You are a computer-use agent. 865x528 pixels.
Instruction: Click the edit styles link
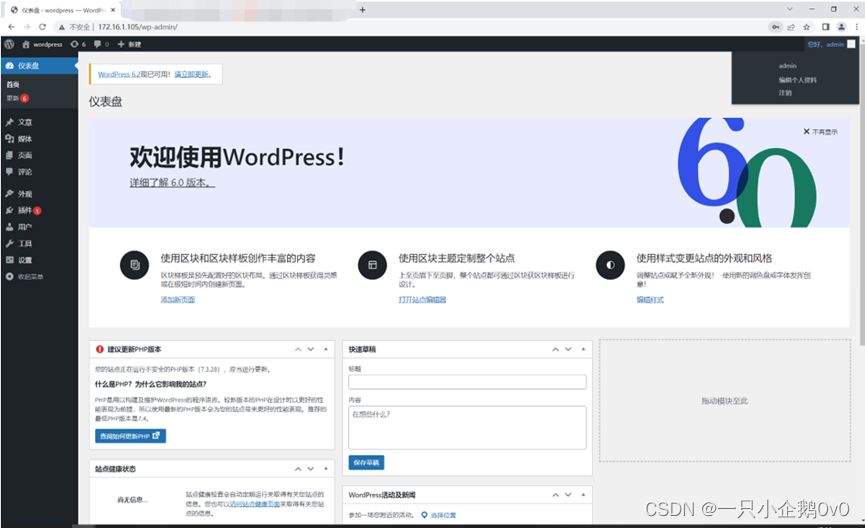(650, 300)
